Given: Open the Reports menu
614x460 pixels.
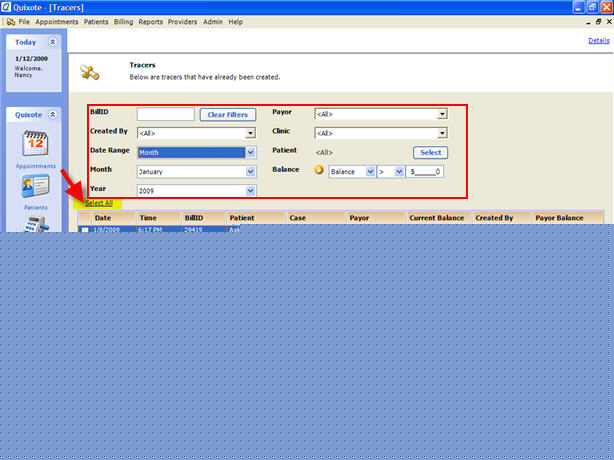Looking at the screenshot, I should (x=150, y=22).
